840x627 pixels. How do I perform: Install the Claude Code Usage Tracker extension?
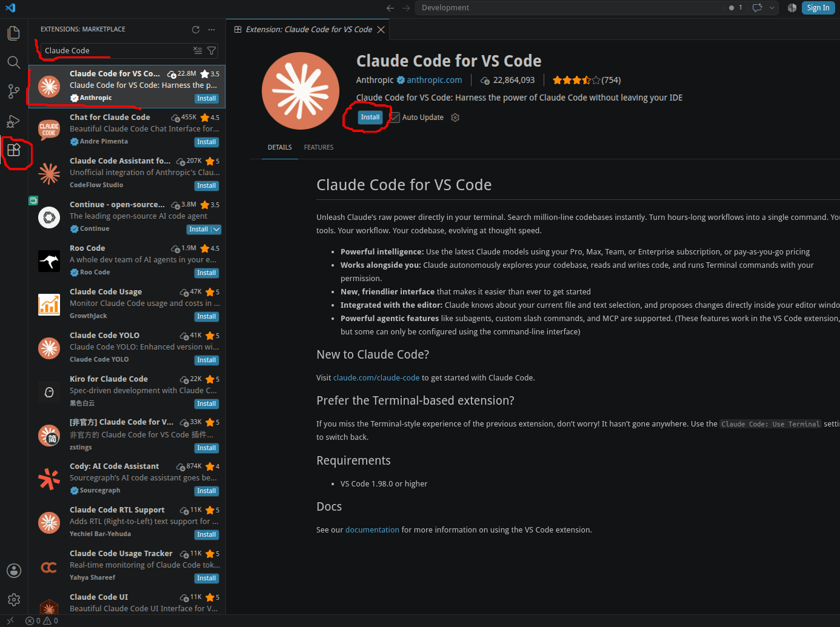point(207,579)
